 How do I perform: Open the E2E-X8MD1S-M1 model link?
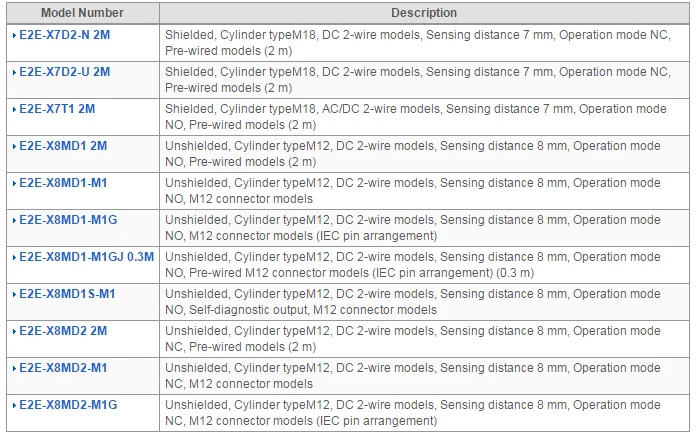point(67,294)
